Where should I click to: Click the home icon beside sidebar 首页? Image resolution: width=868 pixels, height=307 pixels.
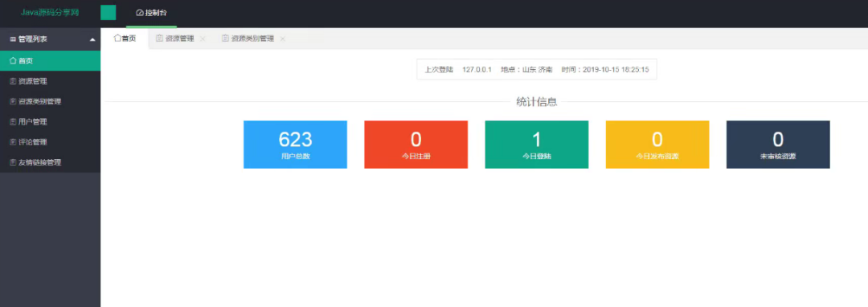pos(14,61)
